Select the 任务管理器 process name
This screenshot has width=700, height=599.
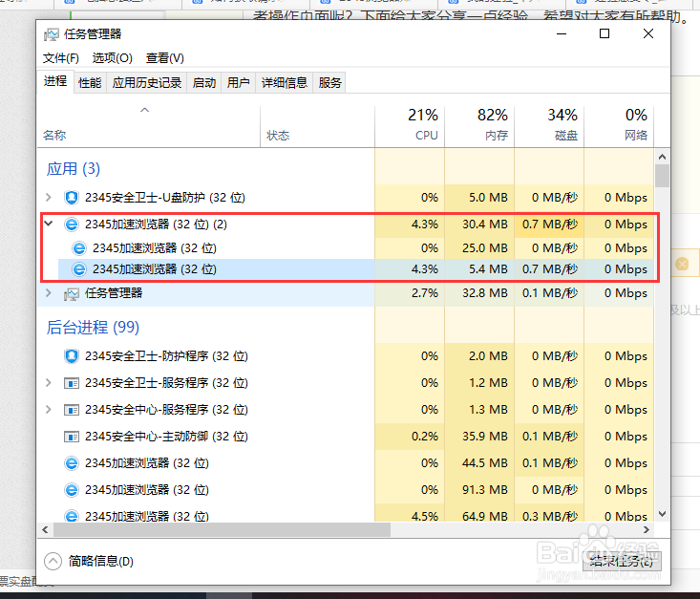pyautogui.click(x=114, y=293)
